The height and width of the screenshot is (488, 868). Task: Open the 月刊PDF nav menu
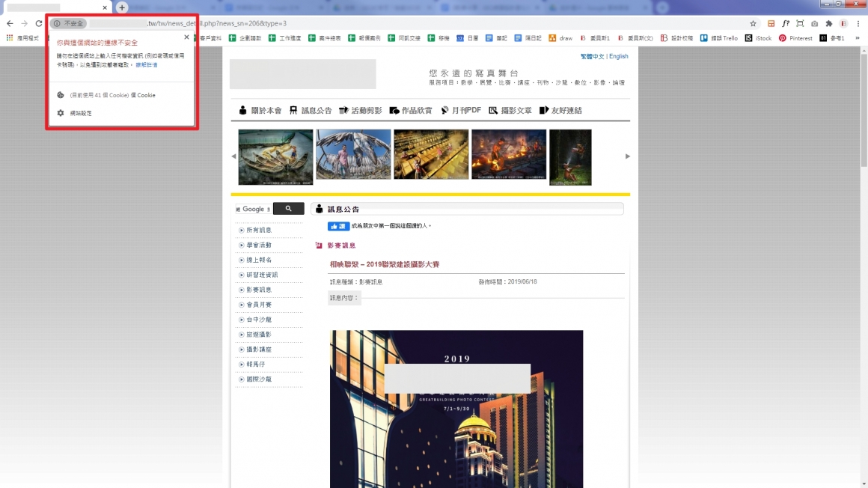pyautogui.click(x=461, y=110)
